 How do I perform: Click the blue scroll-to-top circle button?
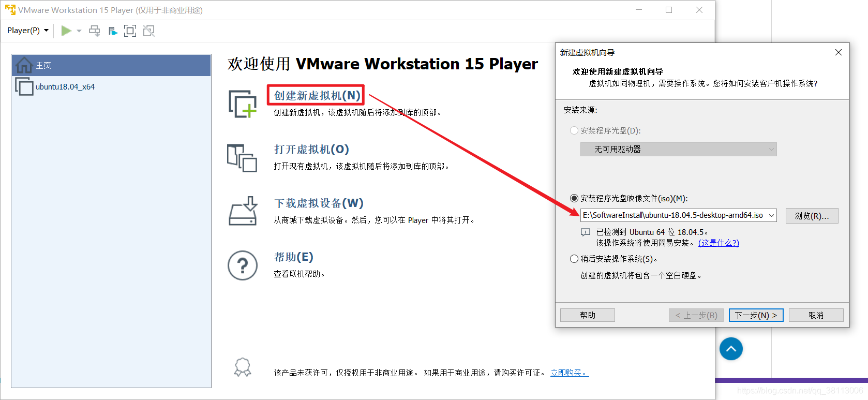(731, 349)
